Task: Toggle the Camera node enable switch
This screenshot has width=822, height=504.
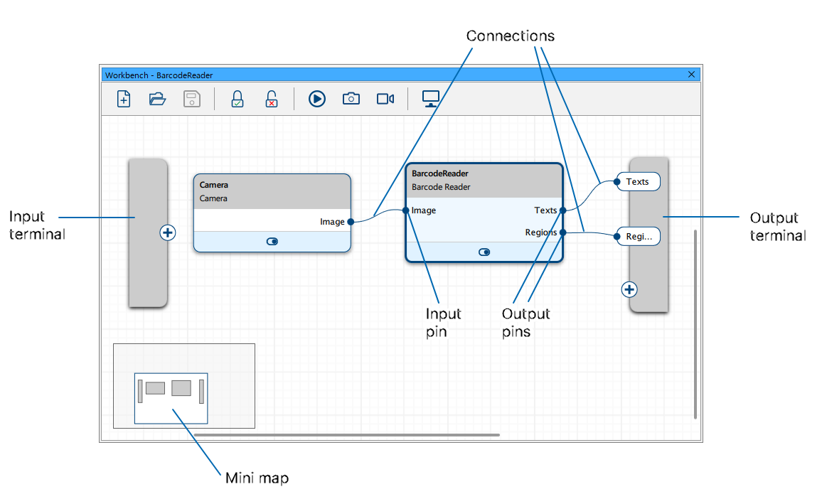Action: click(272, 242)
